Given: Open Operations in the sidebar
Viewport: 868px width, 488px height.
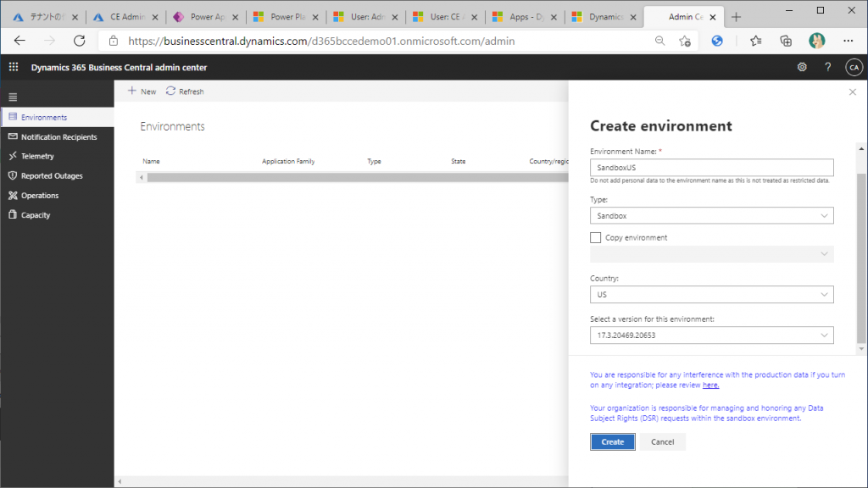Looking at the screenshot, I should point(58,196).
